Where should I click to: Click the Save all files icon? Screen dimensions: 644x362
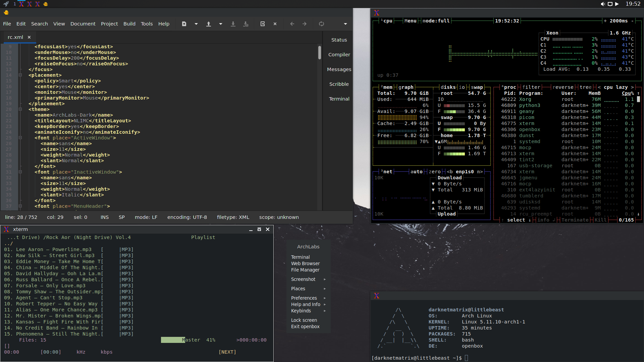pyautogui.click(x=246, y=24)
